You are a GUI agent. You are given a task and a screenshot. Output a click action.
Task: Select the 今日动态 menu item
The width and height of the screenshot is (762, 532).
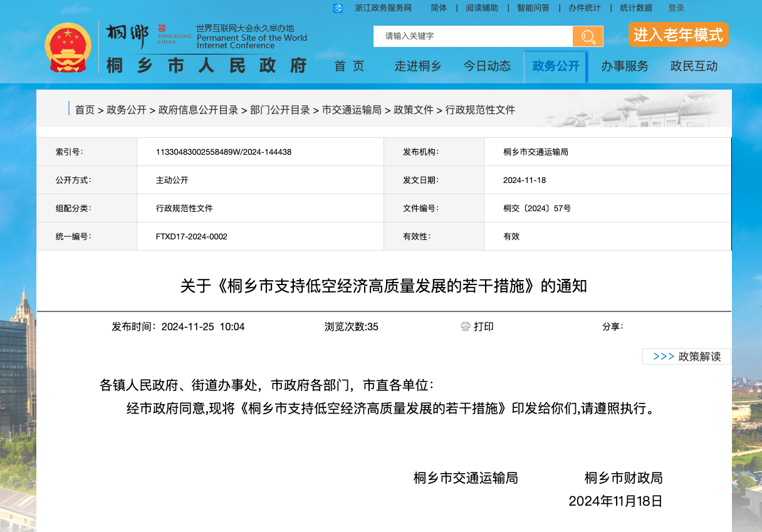tap(488, 66)
